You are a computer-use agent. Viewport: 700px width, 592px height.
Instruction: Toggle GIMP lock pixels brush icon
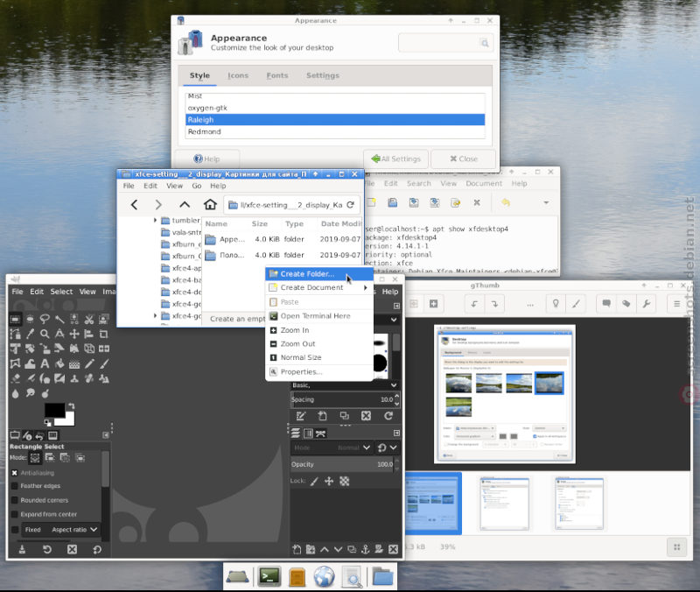point(314,481)
